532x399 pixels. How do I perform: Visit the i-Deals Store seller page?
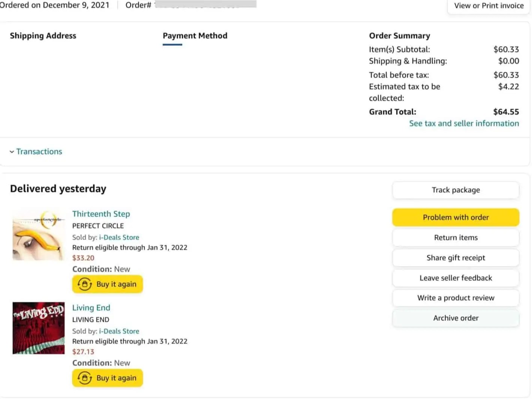pos(119,237)
